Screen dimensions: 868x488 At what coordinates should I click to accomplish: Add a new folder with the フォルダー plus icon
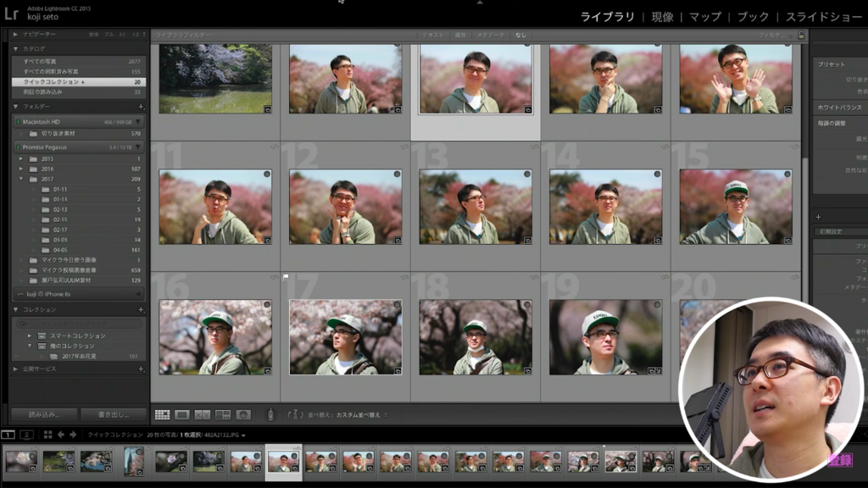pyautogui.click(x=141, y=106)
